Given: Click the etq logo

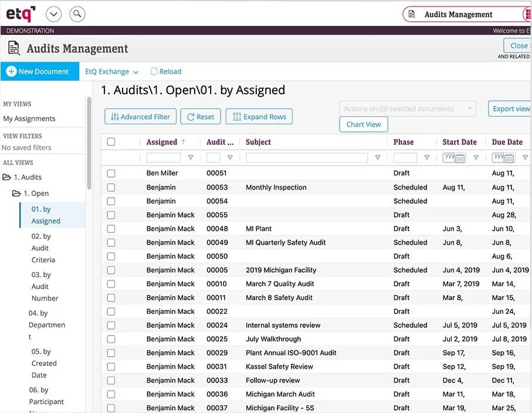Looking at the screenshot, I should [x=21, y=14].
